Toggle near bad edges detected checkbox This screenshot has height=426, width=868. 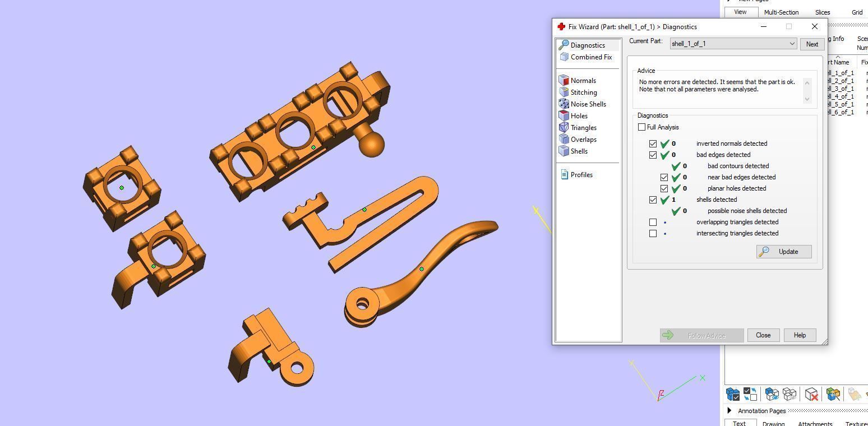coord(664,177)
